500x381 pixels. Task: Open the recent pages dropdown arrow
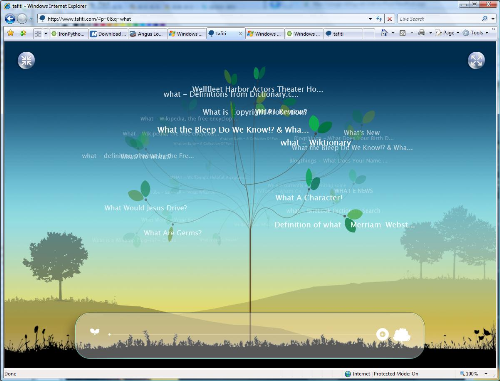tap(31, 19)
